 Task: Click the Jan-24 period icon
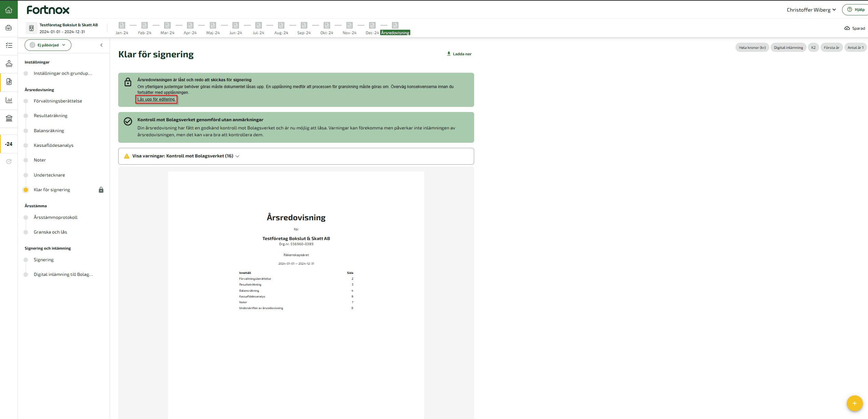(122, 25)
